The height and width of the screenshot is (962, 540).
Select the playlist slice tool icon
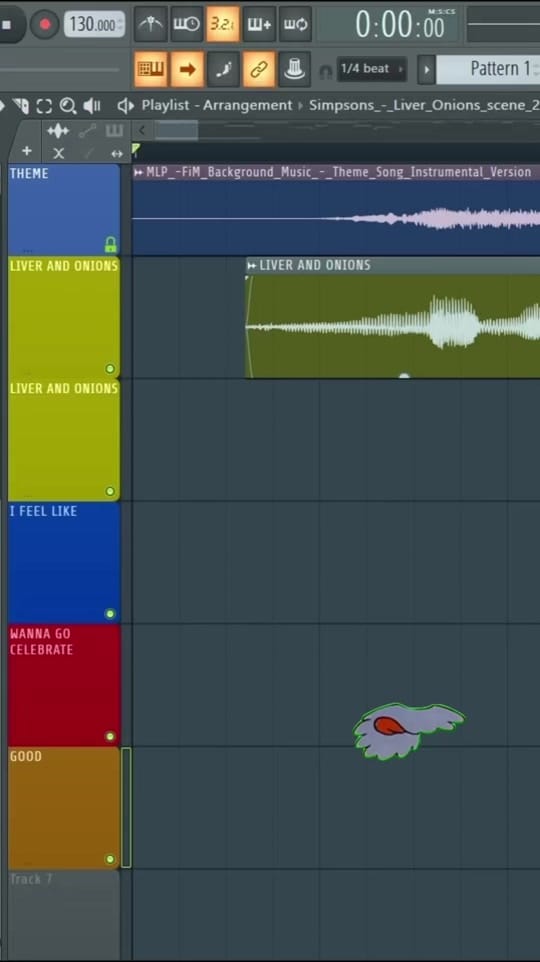click(x=21, y=106)
